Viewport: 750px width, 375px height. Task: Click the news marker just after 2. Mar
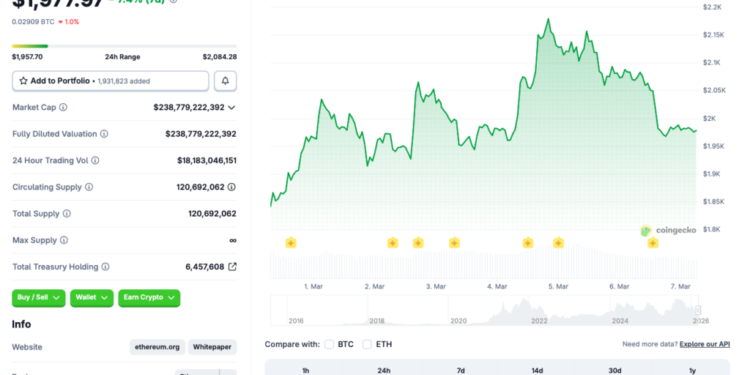(x=393, y=243)
